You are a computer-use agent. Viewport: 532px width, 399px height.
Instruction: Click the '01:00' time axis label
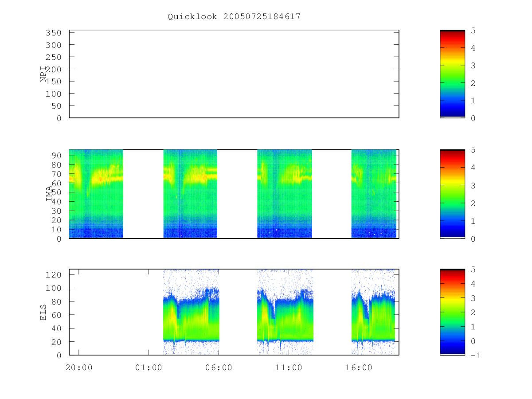click(149, 368)
